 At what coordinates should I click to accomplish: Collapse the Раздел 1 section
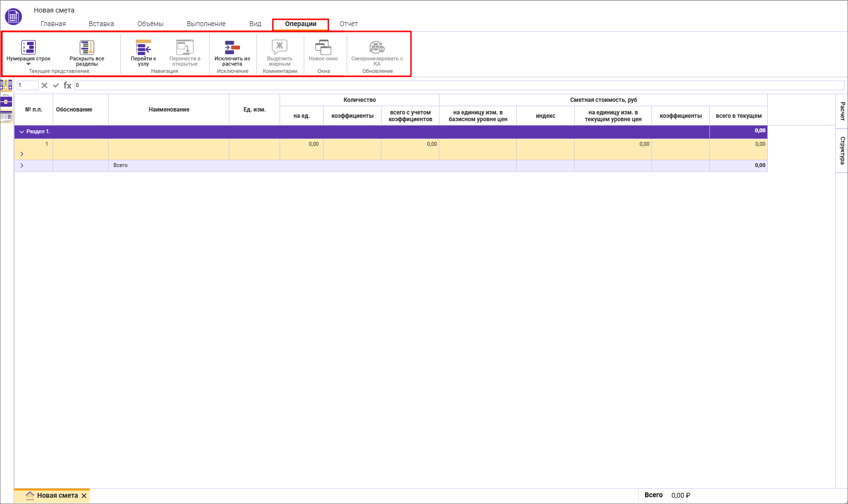[x=22, y=132]
